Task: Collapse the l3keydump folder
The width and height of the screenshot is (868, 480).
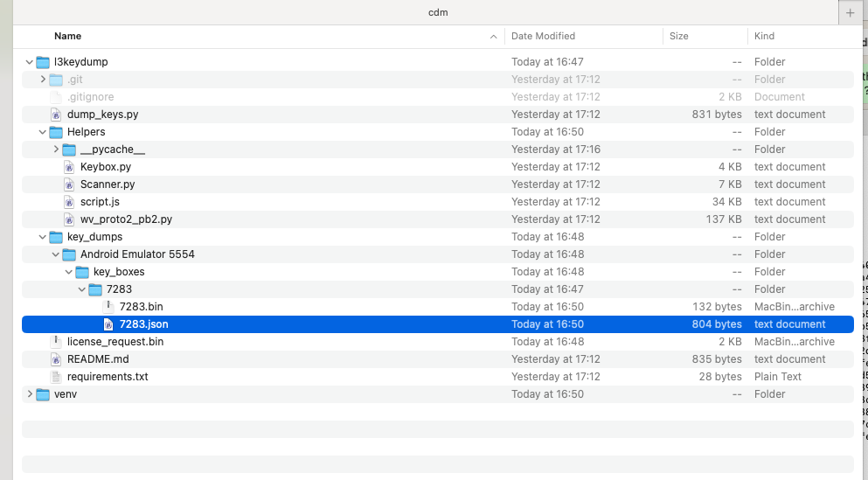Action: [x=29, y=62]
